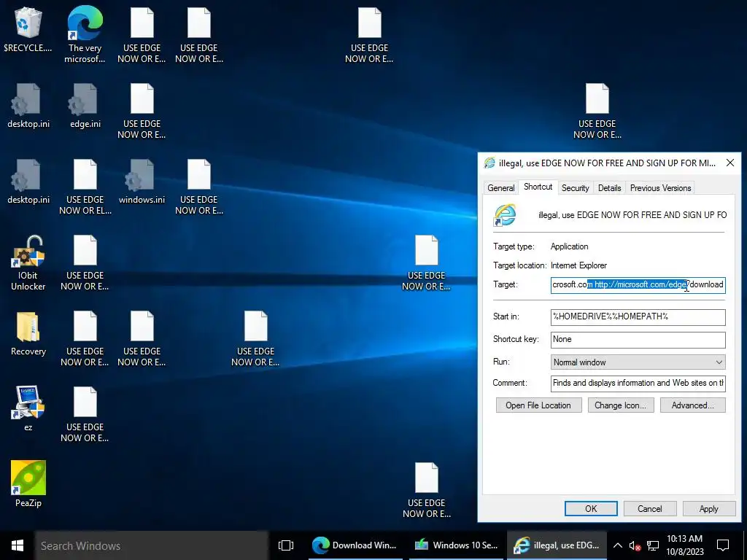747x560 pixels.
Task: Click the Open File Location button
Action: pyautogui.click(x=538, y=405)
